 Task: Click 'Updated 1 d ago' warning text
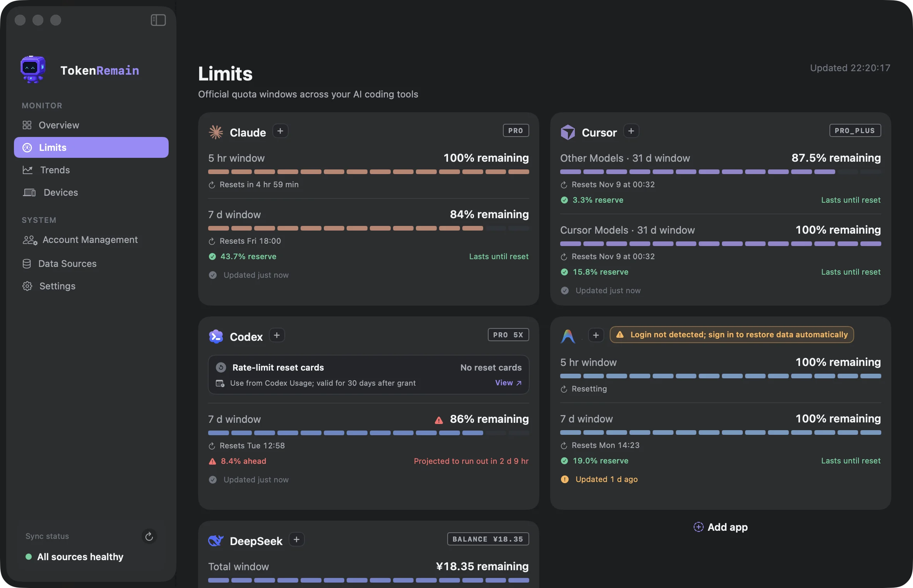point(607,479)
